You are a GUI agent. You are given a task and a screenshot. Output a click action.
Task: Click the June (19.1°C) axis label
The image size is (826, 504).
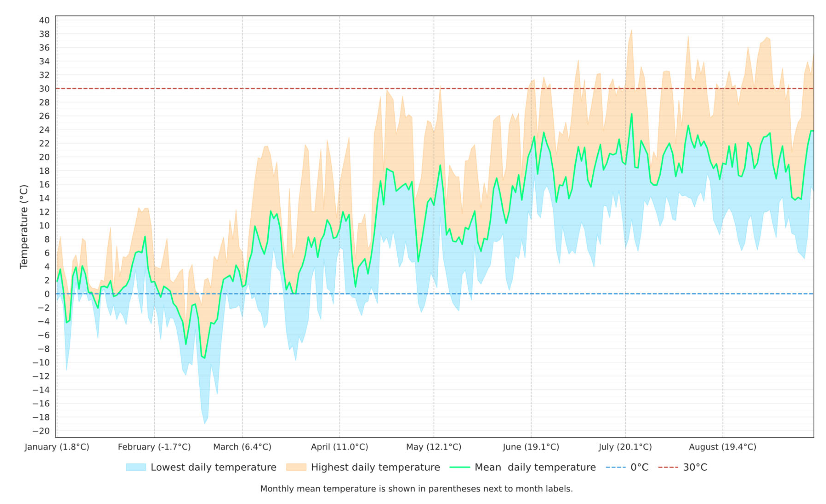coord(531,447)
